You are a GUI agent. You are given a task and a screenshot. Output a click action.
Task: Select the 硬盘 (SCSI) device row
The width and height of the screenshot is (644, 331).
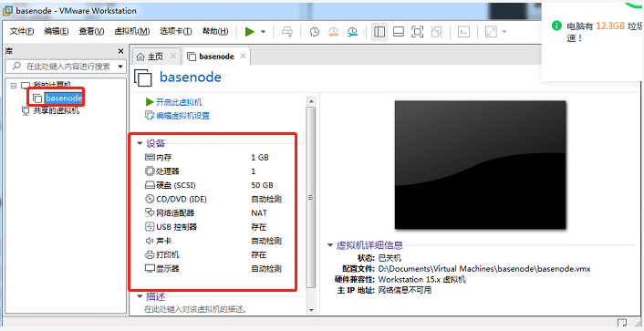click(213, 185)
